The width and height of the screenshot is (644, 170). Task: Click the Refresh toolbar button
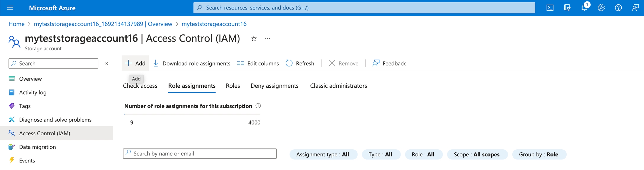pos(300,63)
